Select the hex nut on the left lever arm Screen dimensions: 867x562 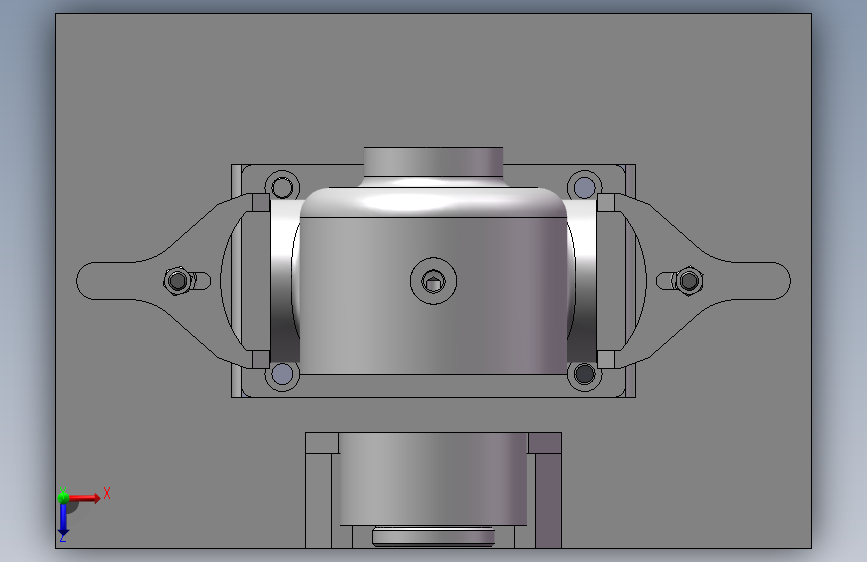[177, 281]
